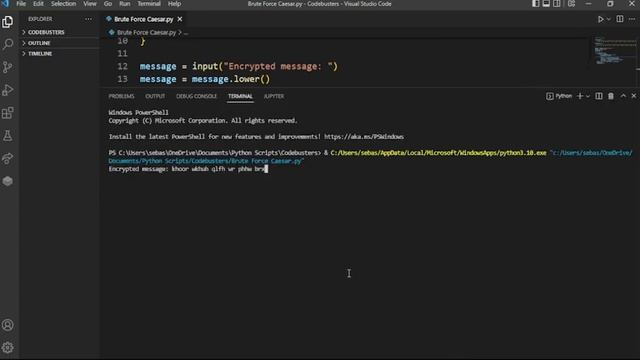640x360 pixels.
Task: Open the Go menu
Action: [x=108, y=4]
